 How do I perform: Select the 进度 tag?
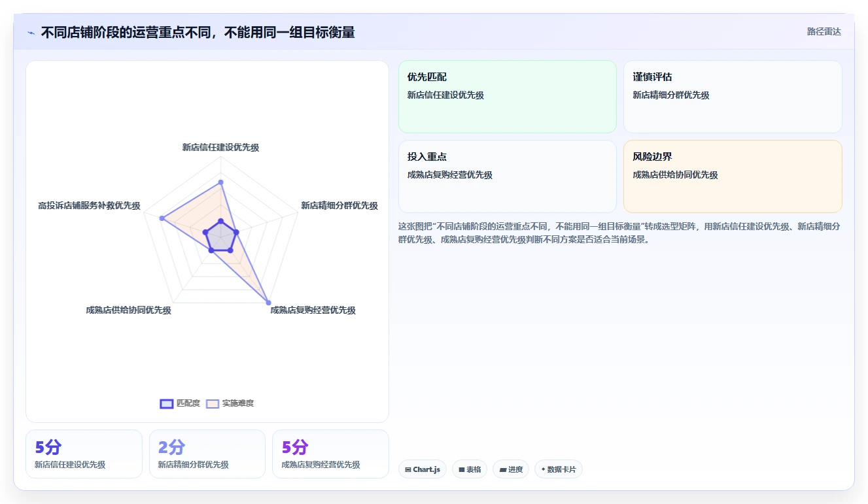(510, 469)
